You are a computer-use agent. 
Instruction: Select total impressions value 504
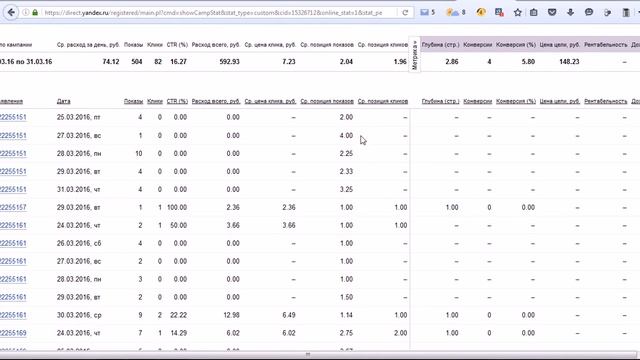pyautogui.click(x=137, y=62)
